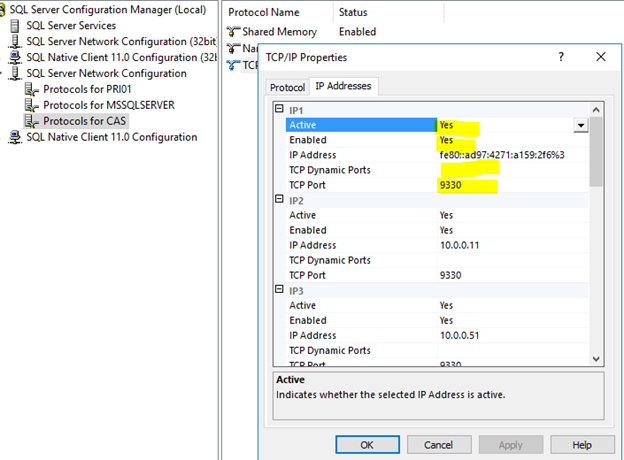Image resolution: width=624 pixels, height=460 pixels.
Task: Select the IP1 IP Address label row
Action: [312, 155]
